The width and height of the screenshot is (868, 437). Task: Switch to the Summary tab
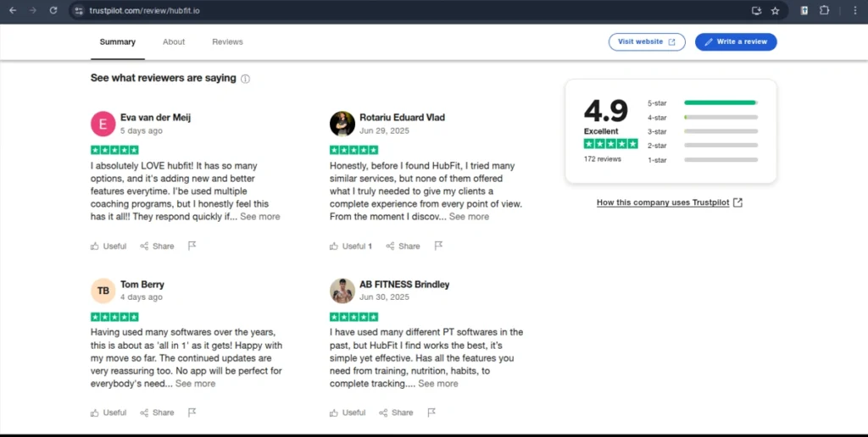[x=117, y=42]
